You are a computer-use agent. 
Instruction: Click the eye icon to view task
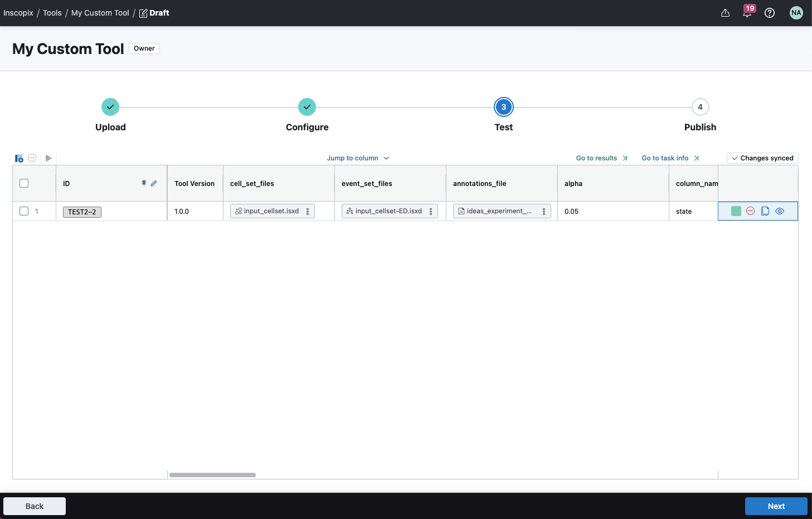[x=780, y=211]
